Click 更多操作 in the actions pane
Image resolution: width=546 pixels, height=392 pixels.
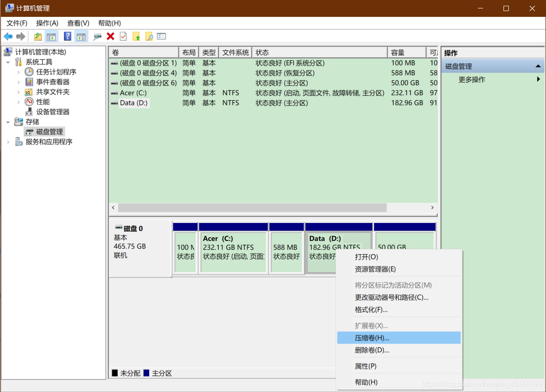472,80
